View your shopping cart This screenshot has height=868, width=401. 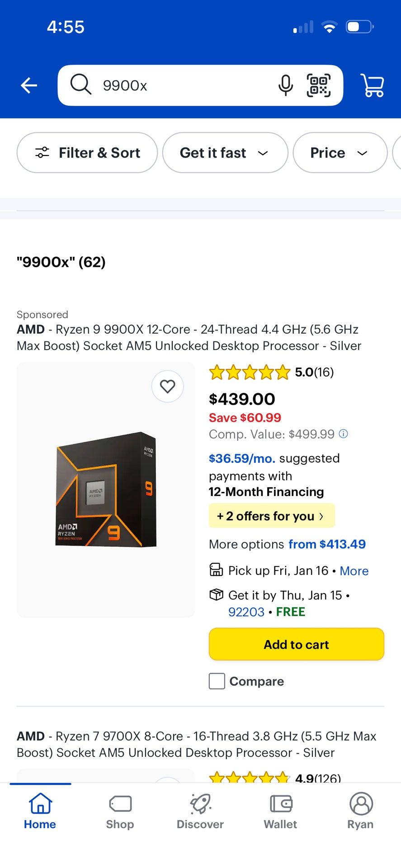(x=372, y=85)
